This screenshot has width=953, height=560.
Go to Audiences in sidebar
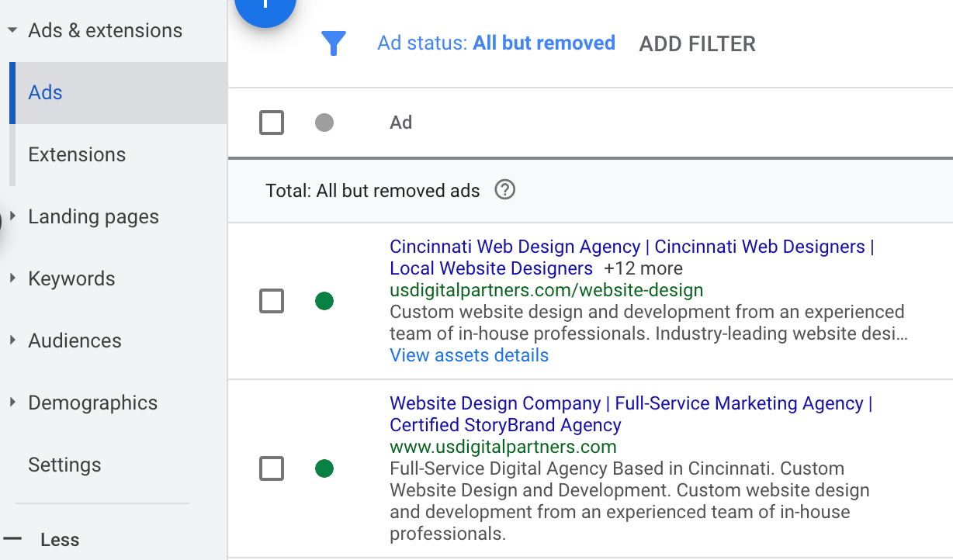(x=75, y=340)
